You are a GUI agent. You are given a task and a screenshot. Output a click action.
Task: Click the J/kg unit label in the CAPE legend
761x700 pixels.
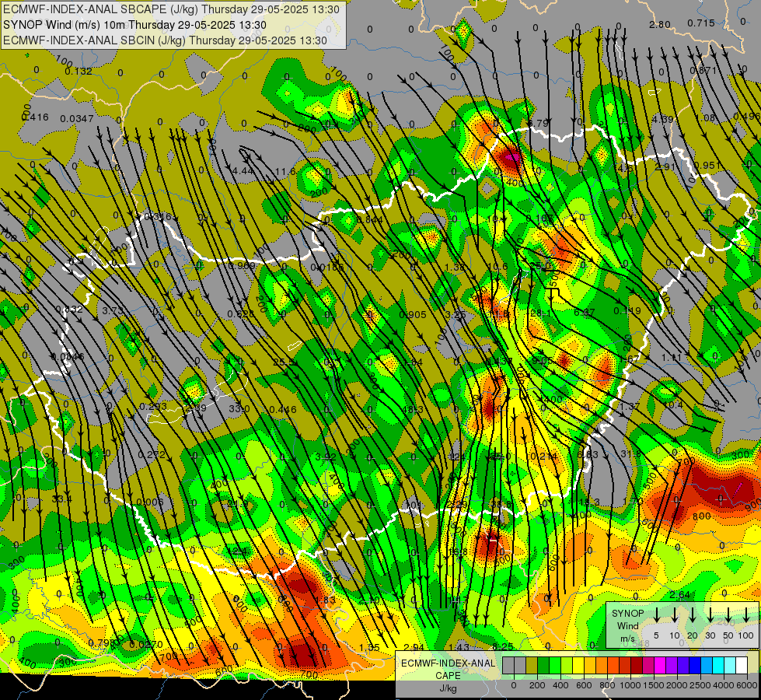448,688
